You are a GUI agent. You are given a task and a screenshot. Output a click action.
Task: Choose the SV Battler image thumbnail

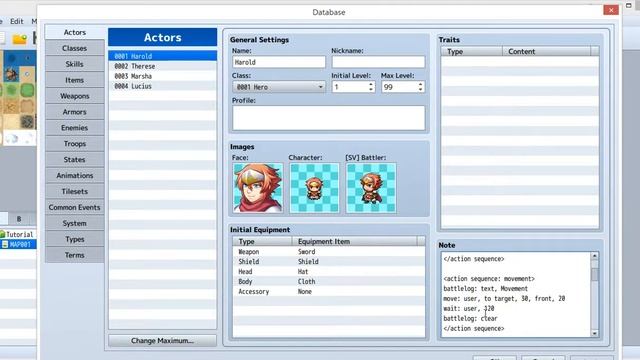point(371,188)
